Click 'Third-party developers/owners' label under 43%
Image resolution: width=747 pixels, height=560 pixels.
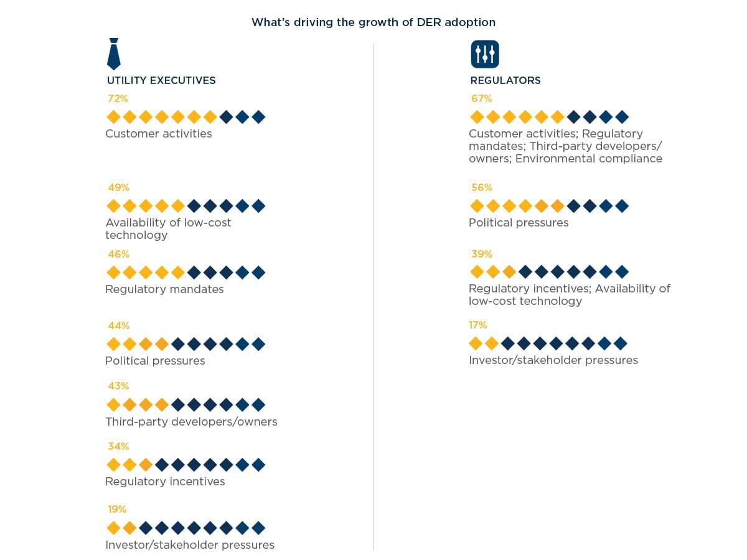[x=191, y=422]
